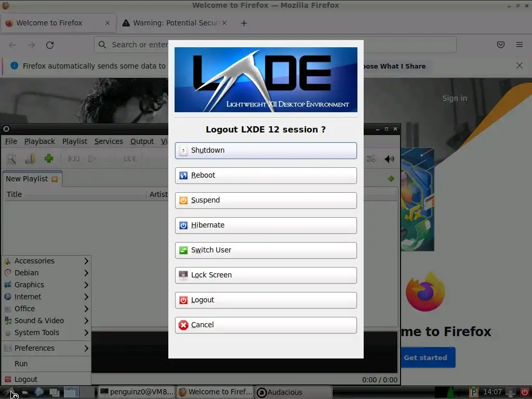Click the taskbar clock showing 14:07
Image resolution: width=532 pixels, height=399 pixels.
pos(493,392)
